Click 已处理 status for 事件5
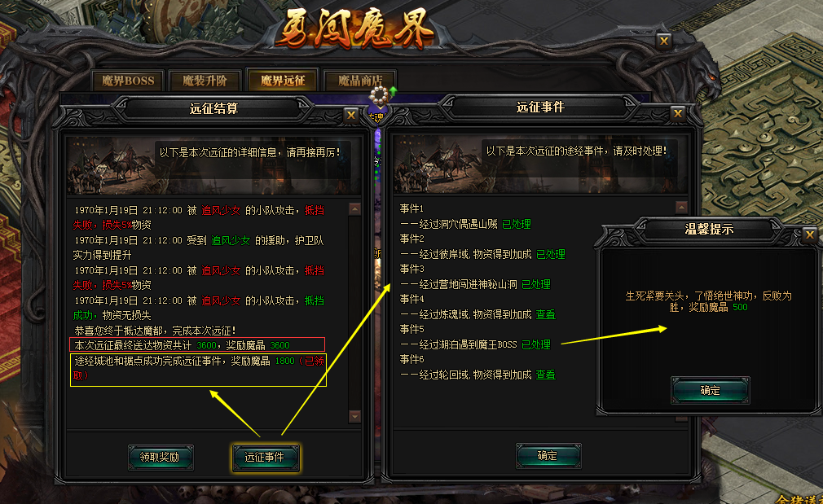823x504 pixels. [536, 344]
